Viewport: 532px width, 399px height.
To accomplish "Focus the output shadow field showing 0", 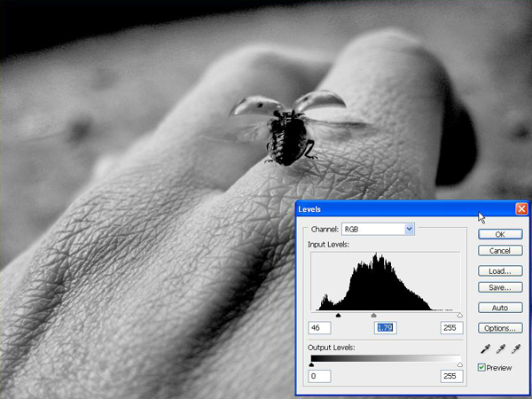I will point(319,376).
